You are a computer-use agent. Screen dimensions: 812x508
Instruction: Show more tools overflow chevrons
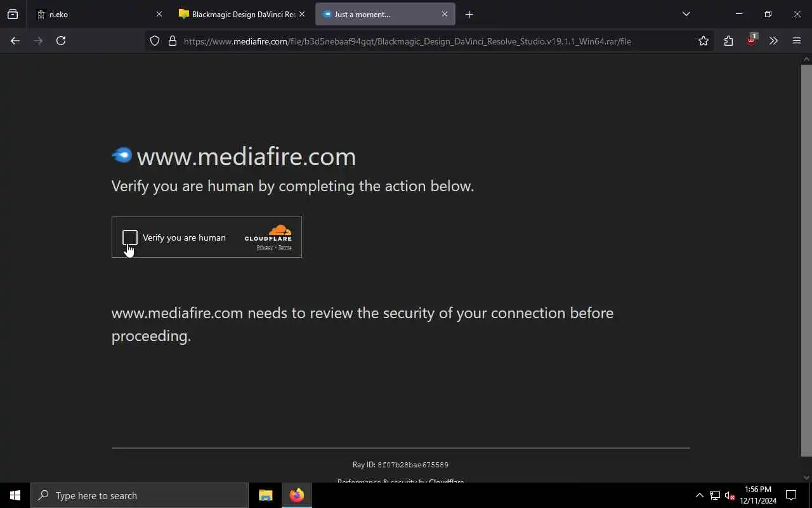click(x=773, y=41)
